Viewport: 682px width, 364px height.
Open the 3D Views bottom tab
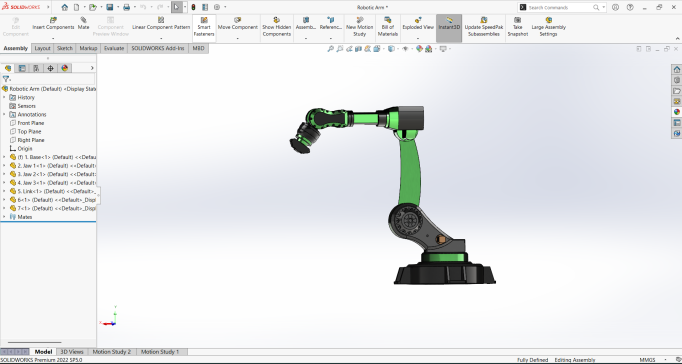[72, 351]
